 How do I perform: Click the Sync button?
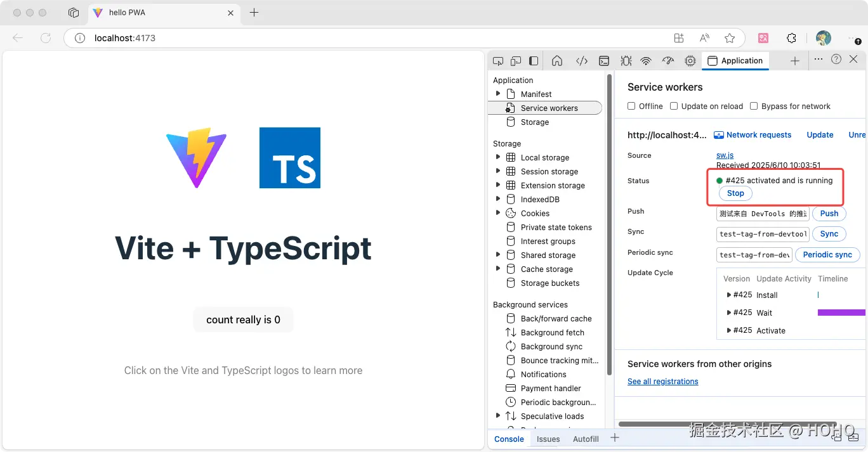(829, 234)
